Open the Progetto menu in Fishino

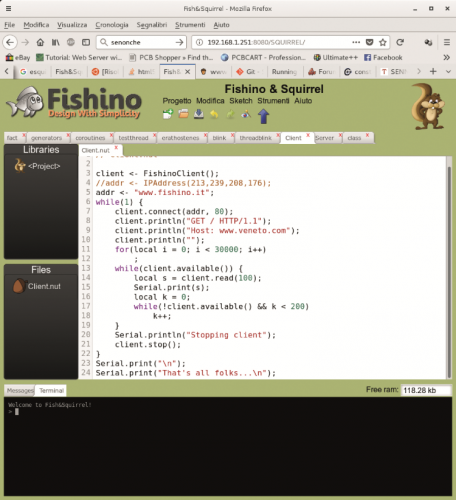[x=177, y=101]
